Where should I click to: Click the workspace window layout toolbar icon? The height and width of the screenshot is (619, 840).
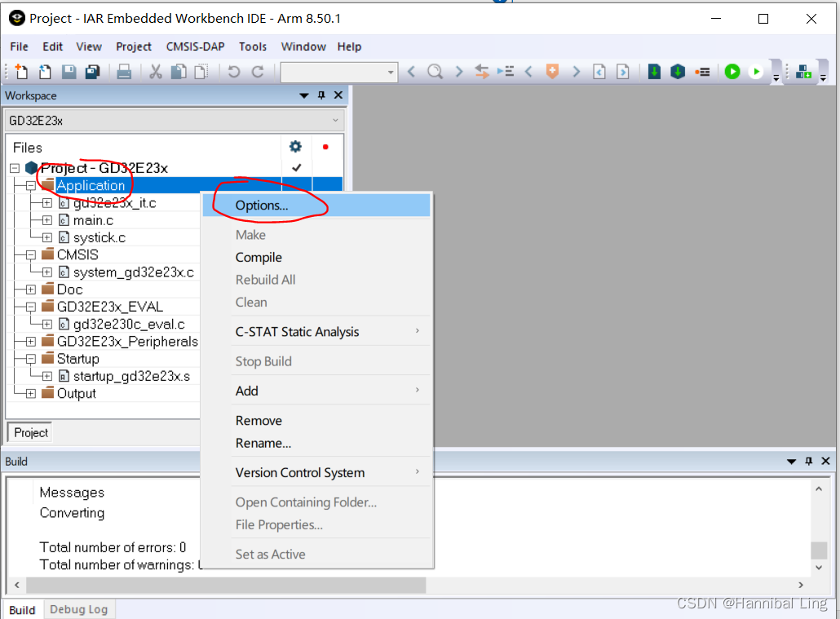point(803,71)
